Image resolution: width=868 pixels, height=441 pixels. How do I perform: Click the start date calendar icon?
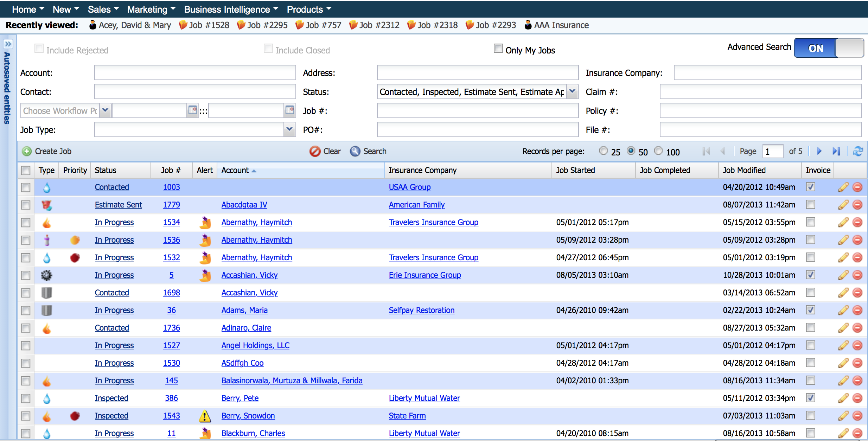click(192, 110)
